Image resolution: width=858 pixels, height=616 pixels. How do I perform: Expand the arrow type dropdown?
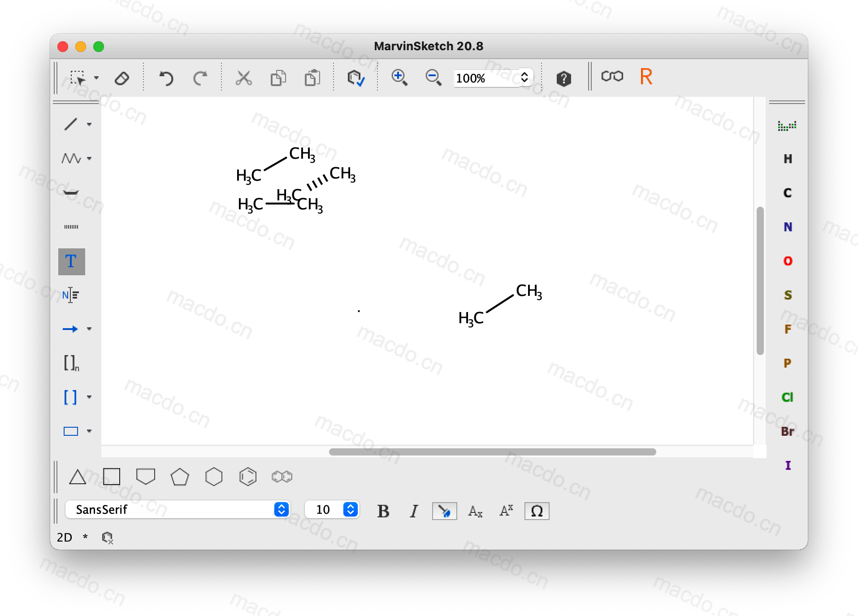coord(89,329)
